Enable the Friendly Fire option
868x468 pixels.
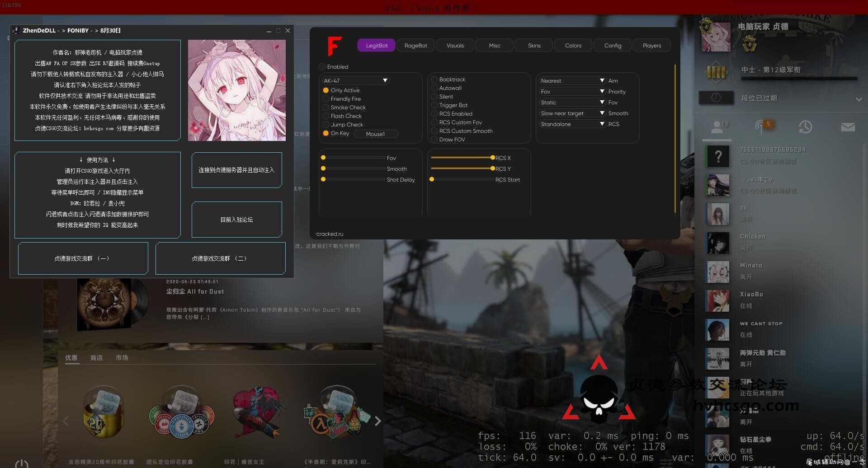click(325, 99)
